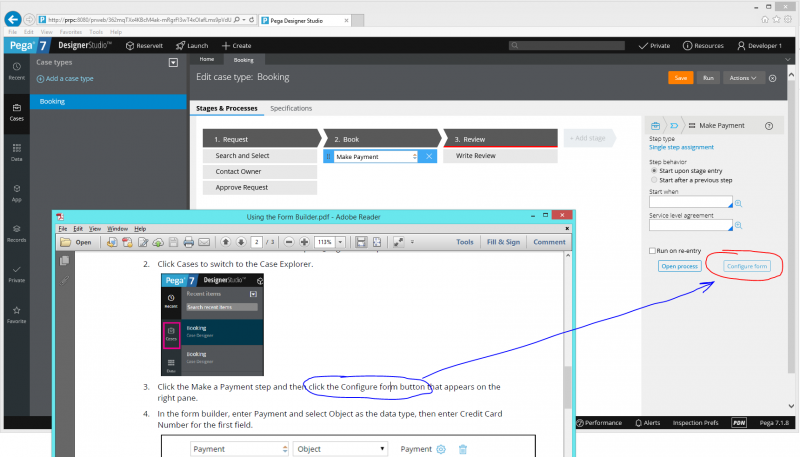Select Start upon stage entry radio

[654, 171]
